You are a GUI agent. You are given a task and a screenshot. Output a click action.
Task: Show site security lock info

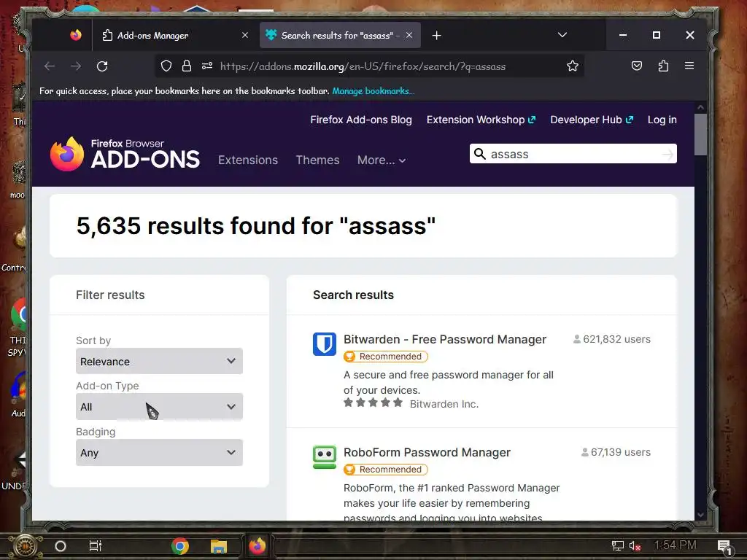pyautogui.click(x=186, y=66)
